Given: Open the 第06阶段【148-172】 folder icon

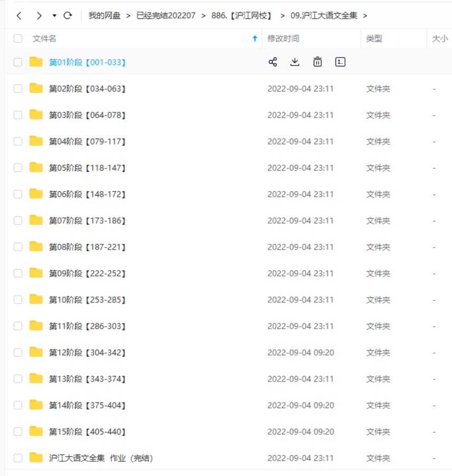Looking at the screenshot, I should click(x=36, y=194).
